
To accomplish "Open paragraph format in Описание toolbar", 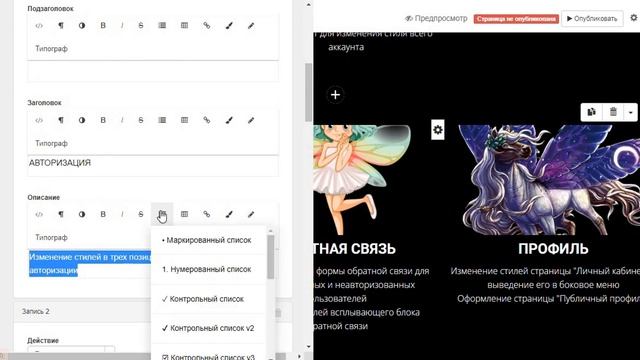I will pos(61,214).
